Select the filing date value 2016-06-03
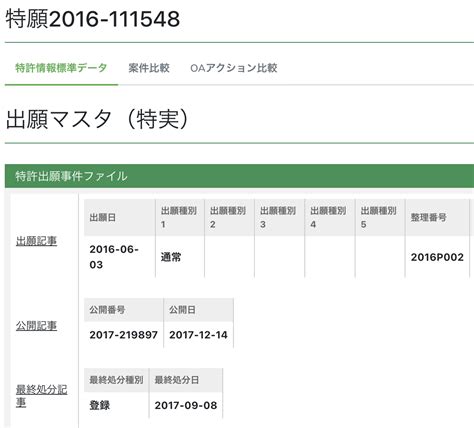Image resolution: width=474 pixels, height=428 pixels. tap(114, 257)
